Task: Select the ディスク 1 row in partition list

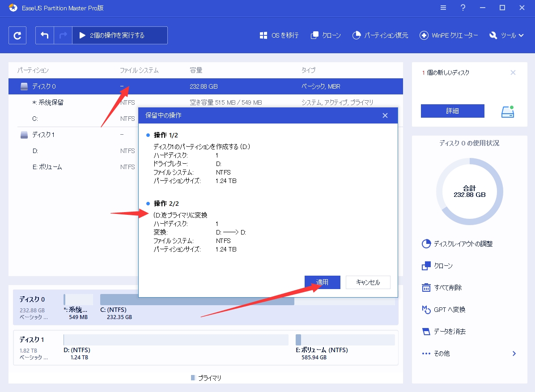Action: (x=73, y=135)
